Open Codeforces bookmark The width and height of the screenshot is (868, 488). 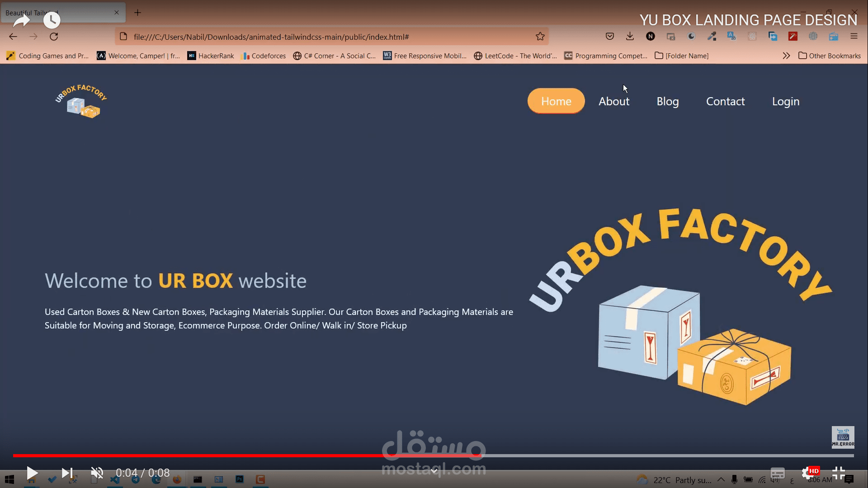point(264,56)
